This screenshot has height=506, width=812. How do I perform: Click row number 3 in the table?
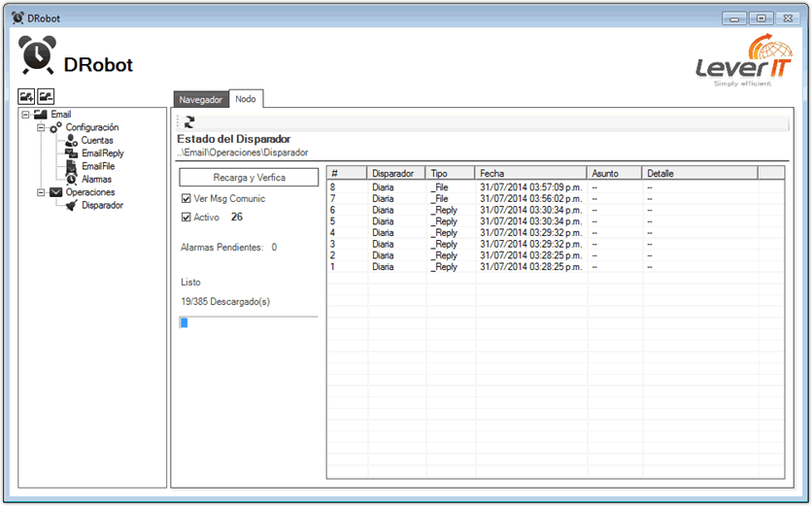(332, 245)
